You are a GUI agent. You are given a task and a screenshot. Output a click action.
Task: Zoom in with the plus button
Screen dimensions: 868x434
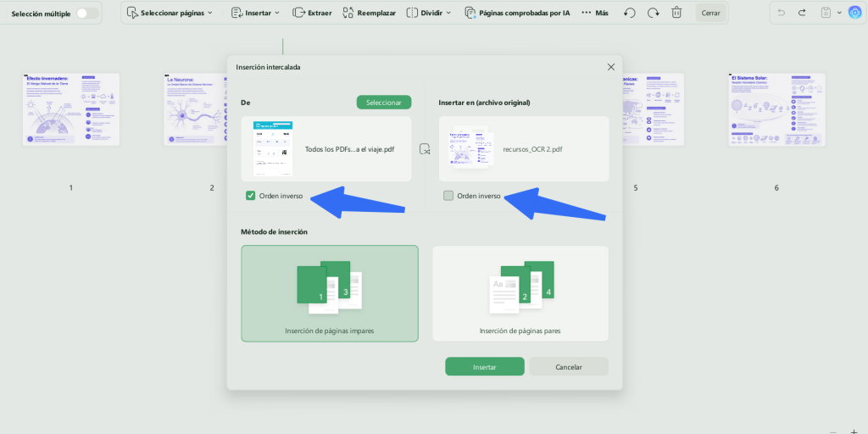854,431
